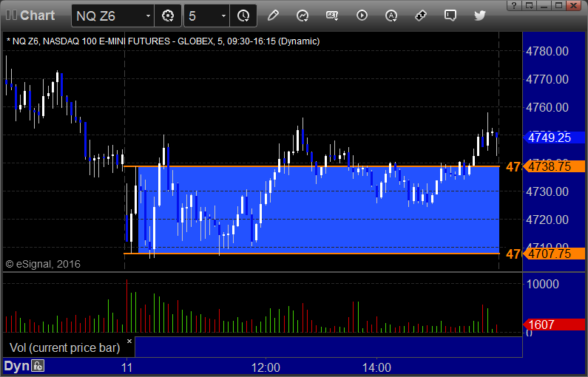588x377 pixels.
Task: Click the Vol (current price bar) label
Action: 64,347
